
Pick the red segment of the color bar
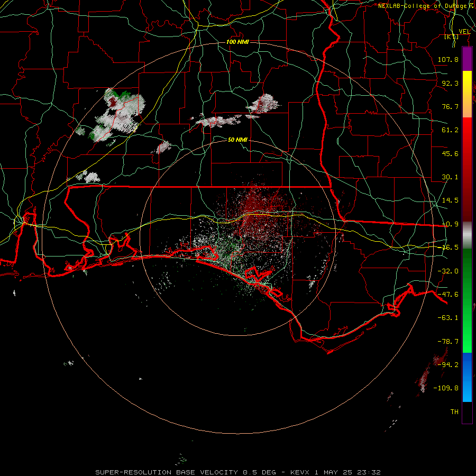tap(467, 169)
